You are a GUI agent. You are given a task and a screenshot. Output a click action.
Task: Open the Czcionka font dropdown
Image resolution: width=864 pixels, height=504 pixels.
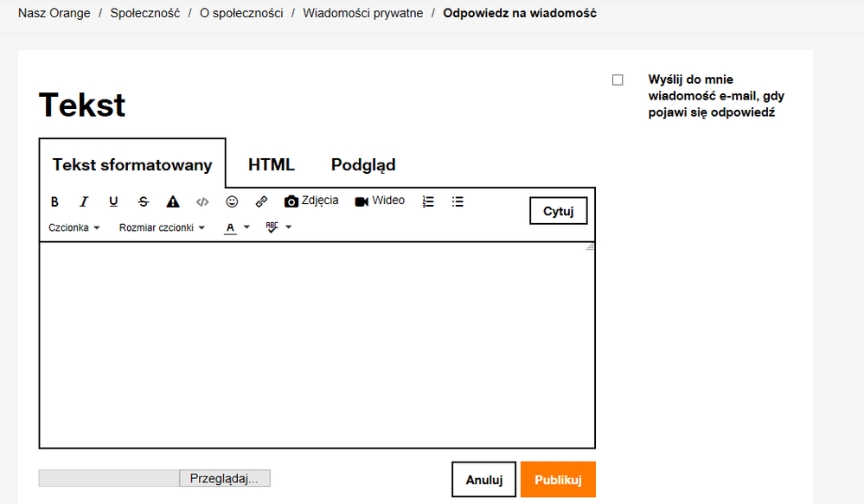[74, 227]
